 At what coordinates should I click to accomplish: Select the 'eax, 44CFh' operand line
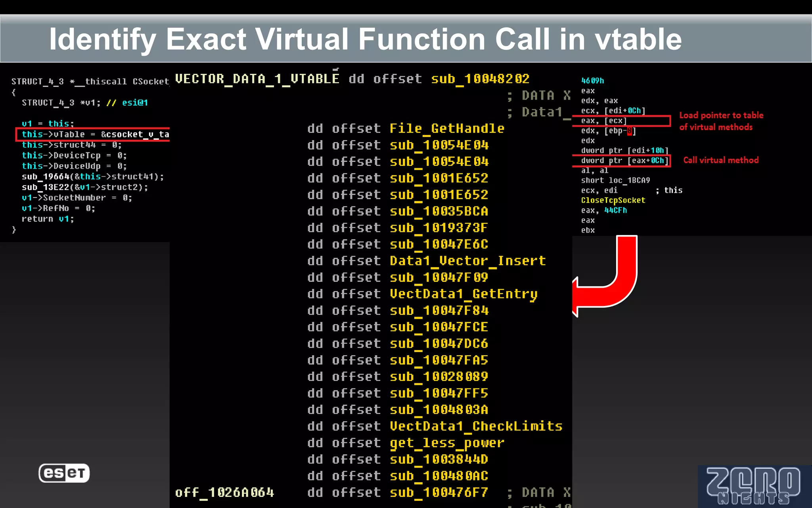604,210
